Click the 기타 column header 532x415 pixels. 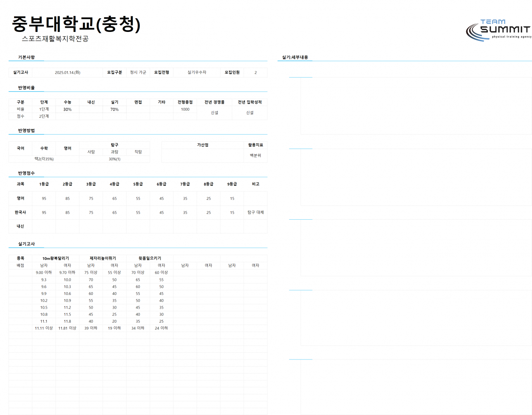click(161, 102)
